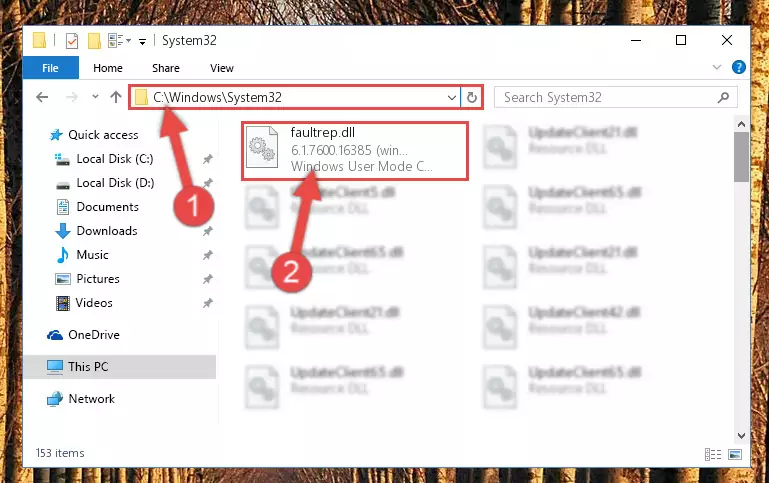
Task: Open the recent locations dropdown arrow
Action: pyautogui.click(x=95, y=97)
